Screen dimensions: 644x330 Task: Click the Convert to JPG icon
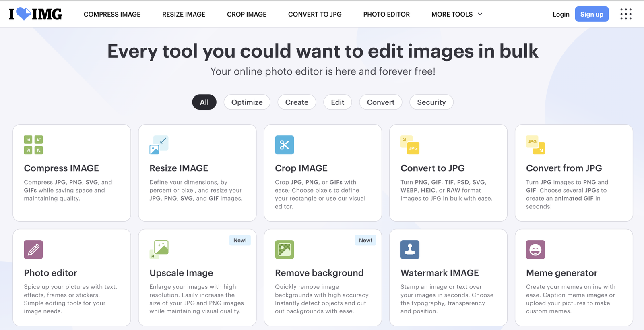pyautogui.click(x=410, y=145)
